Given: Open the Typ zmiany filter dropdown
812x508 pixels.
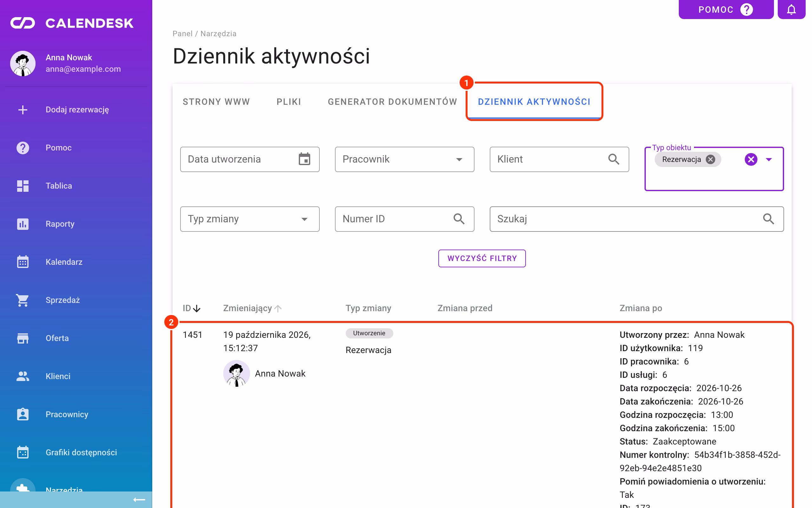Looking at the screenshot, I should tap(250, 219).
